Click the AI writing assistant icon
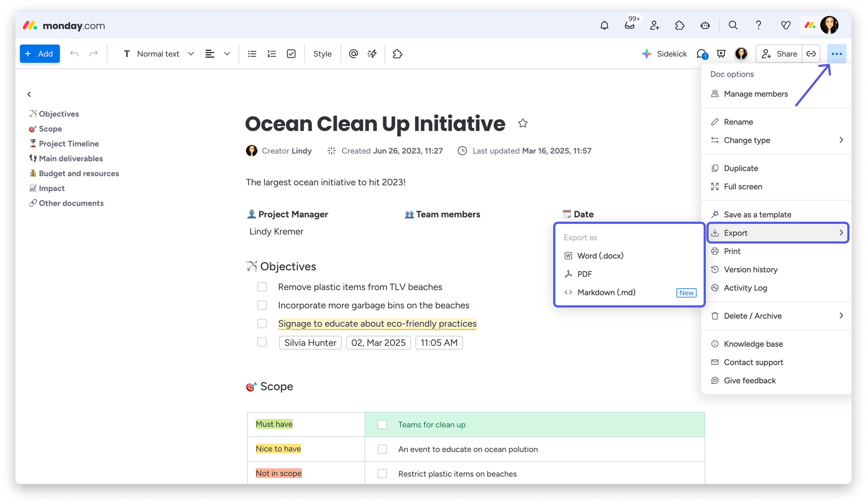Screen dimensions: 867x504 point(372,54)
